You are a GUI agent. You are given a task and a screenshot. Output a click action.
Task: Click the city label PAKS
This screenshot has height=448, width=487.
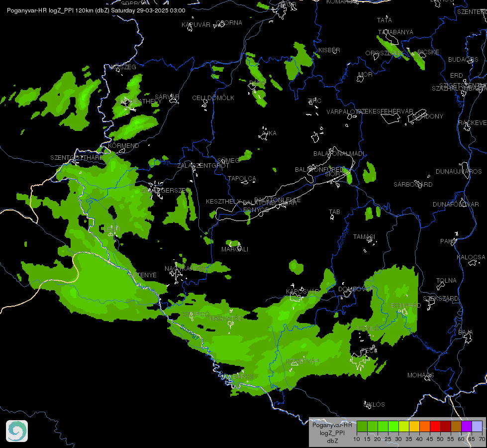(447, 241)
